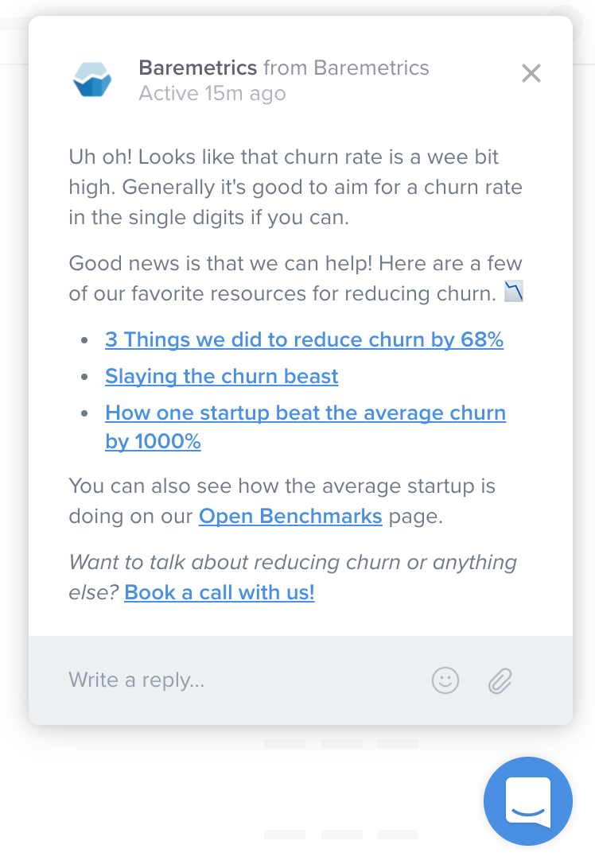Click 'Book a call with us!' link
Viewport: 595px width, 868px height.
(x=220, y=592)
